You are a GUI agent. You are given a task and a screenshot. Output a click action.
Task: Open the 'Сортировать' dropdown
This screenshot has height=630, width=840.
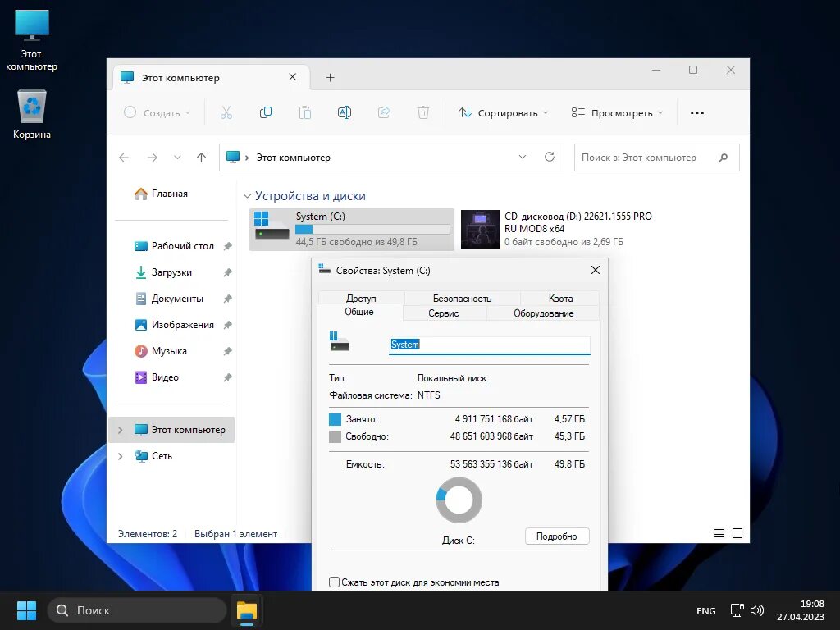click(x=504, y=113)
